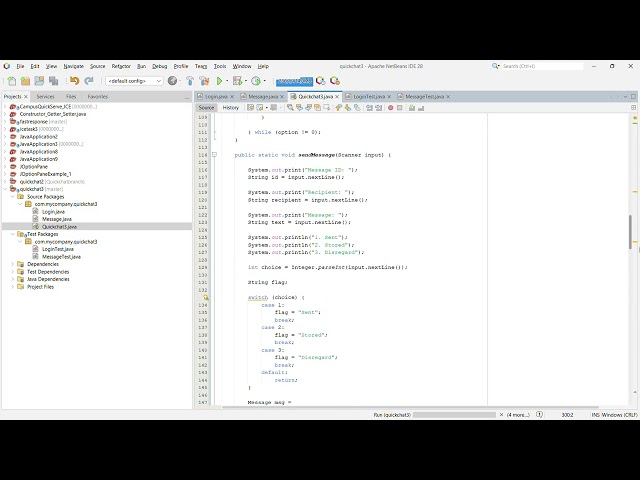Click the Debug Project icon

click(237, 81)
